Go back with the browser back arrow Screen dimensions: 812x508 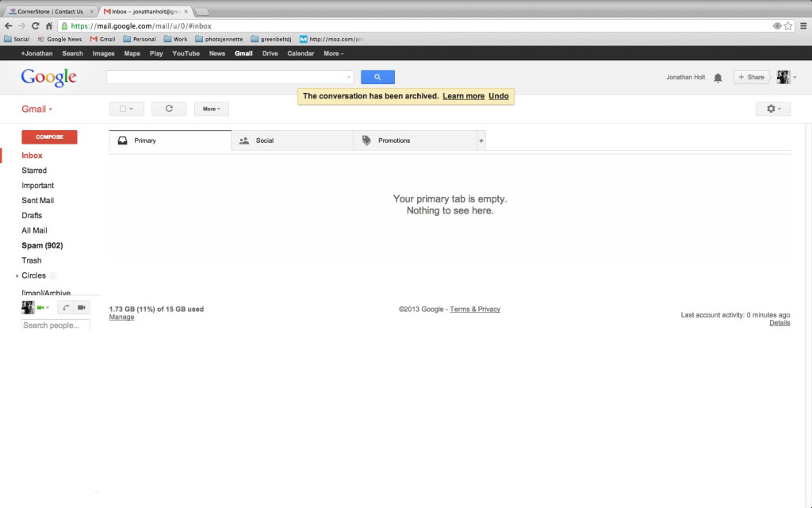point(8,26)
